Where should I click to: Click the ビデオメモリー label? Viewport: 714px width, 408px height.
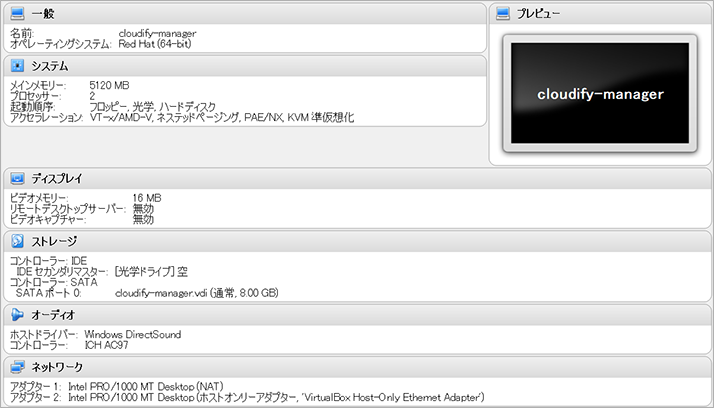pyautogui.click(x=39, y=198)
